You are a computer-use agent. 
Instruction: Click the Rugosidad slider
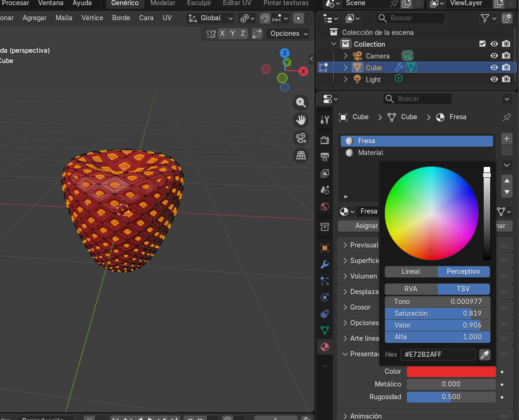click(451, 397)
